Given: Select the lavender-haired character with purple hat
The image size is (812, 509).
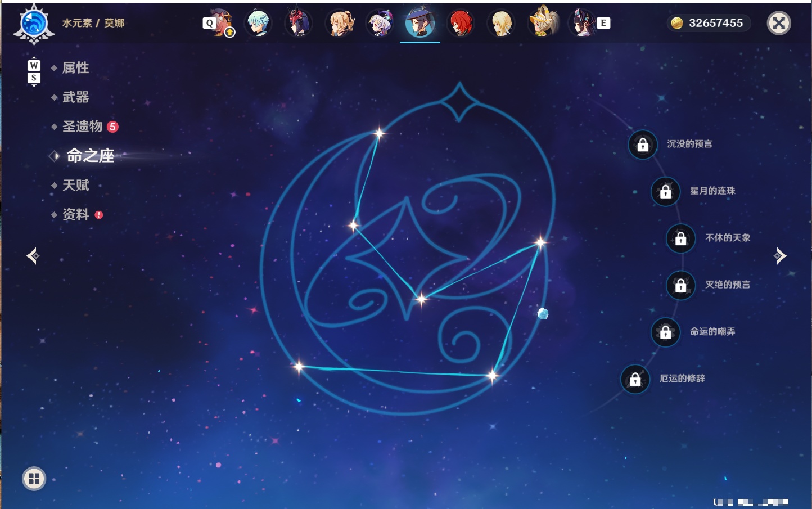Looking at the screenshot, I should pyautogui.click(x=380, y=23).
